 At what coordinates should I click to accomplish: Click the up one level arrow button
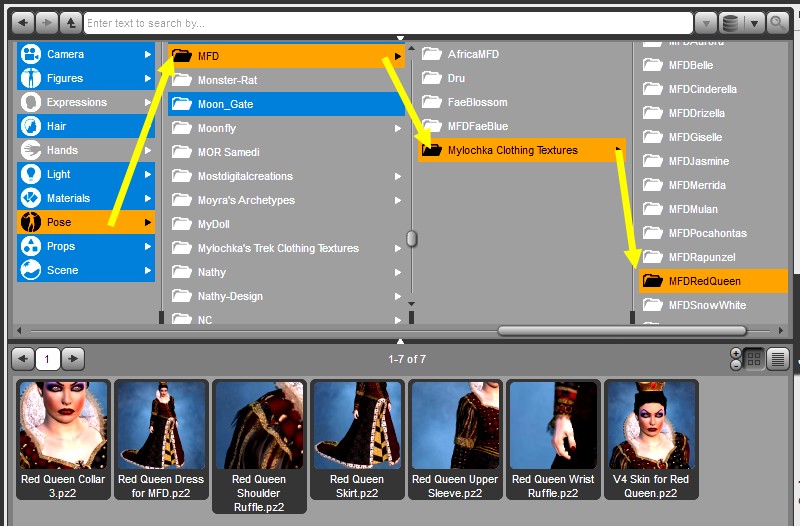click(x=71, y=23)
